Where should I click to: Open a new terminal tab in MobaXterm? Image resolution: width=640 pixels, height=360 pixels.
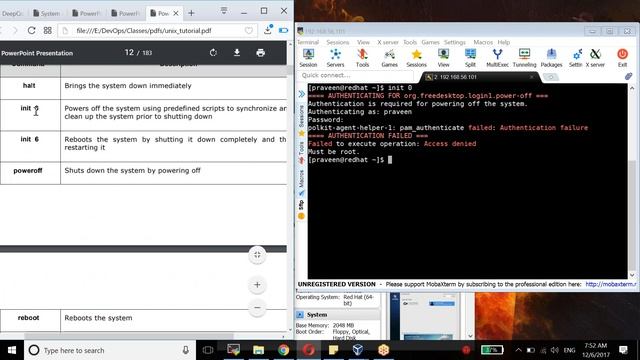click(x=551, y=77)
